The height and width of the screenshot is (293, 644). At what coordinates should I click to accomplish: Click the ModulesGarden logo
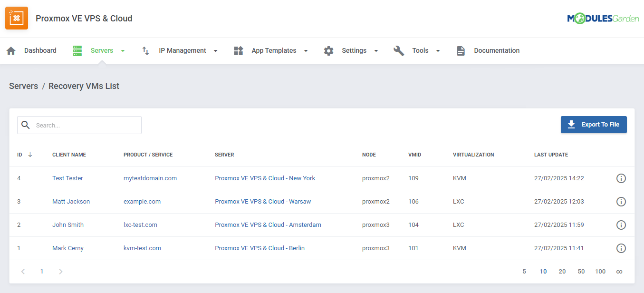[604, 18]
